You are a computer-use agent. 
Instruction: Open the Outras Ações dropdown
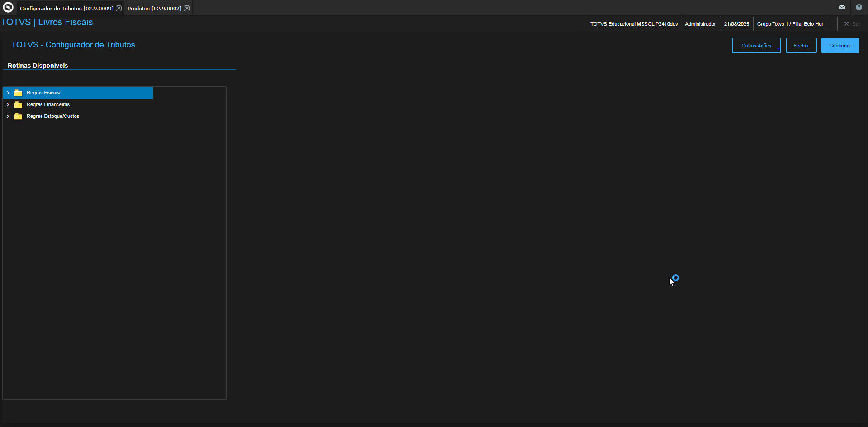click(x=756, y=46)
